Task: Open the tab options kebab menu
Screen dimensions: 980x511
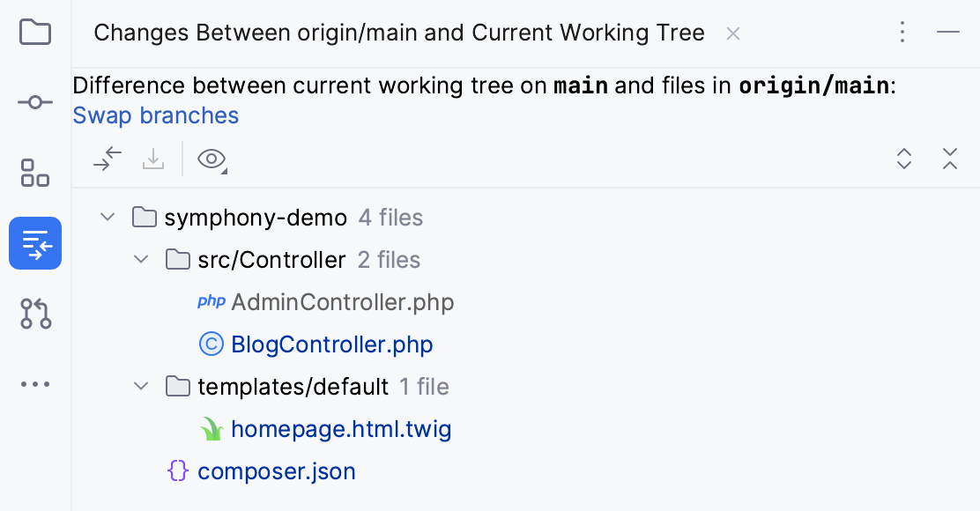Action: [902, 32]
